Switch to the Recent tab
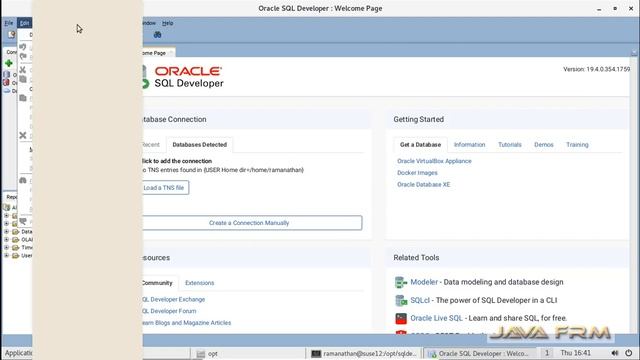This screenshot has width=640, height=360. pyautogui.click(x=151, y=144)
